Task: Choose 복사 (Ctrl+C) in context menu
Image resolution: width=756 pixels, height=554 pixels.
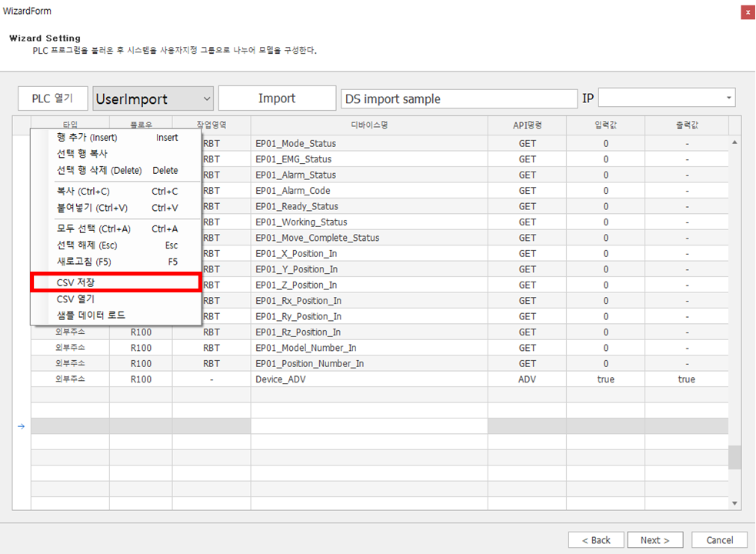Action: click(x=115, y=192)
